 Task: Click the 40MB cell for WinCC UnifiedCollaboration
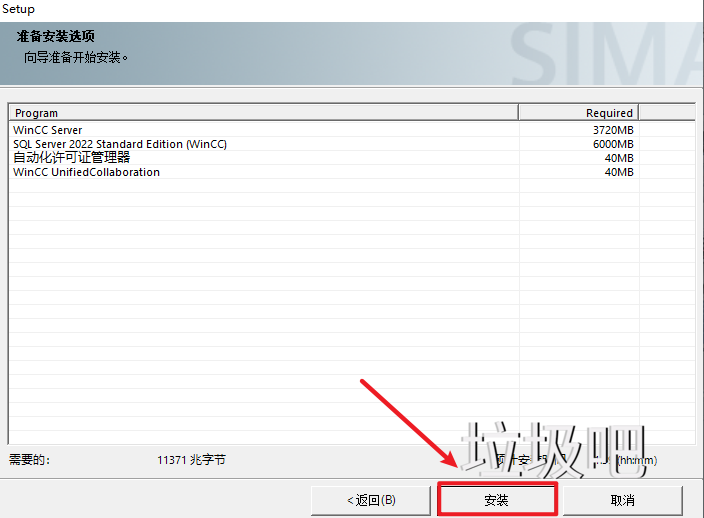[618, 172]
